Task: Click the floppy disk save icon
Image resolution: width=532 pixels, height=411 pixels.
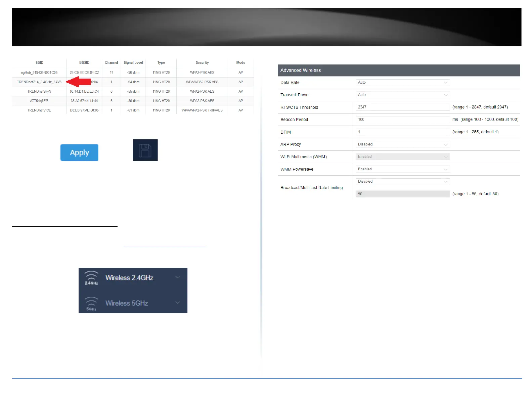Action: (145, 150)
